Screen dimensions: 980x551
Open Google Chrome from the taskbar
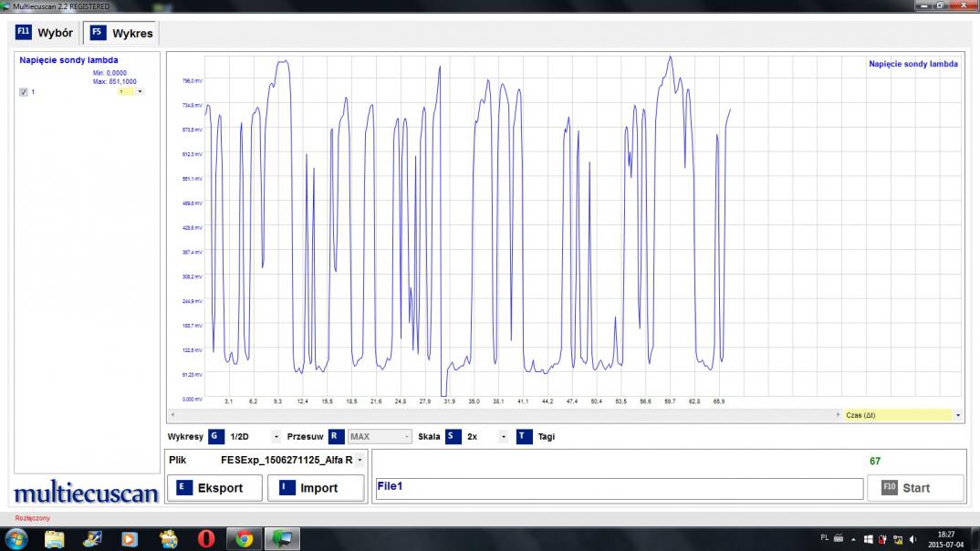[244, 539]
